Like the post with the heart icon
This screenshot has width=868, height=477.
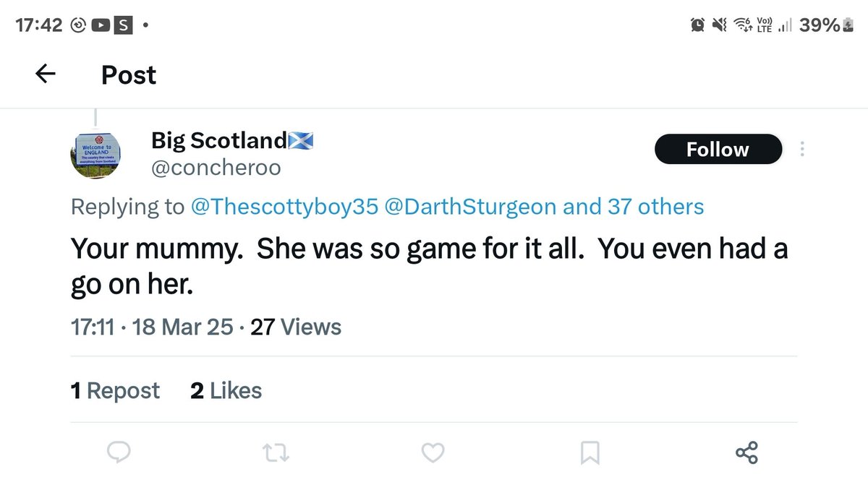433,453
